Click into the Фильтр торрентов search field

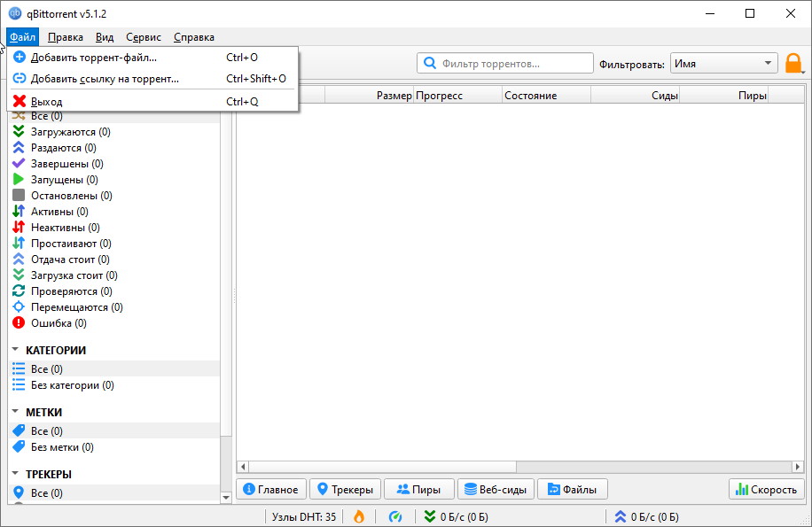point(505,63)
